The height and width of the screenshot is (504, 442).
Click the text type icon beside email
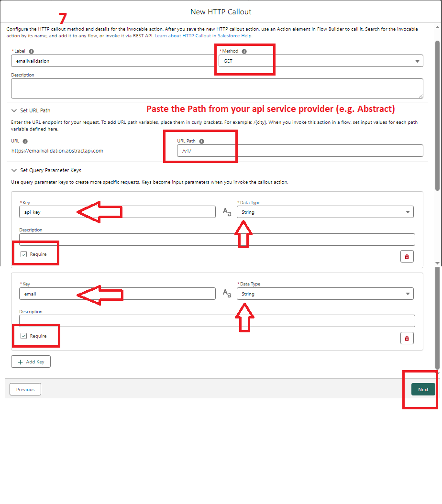pyautogui.click(x=227, y=294)
